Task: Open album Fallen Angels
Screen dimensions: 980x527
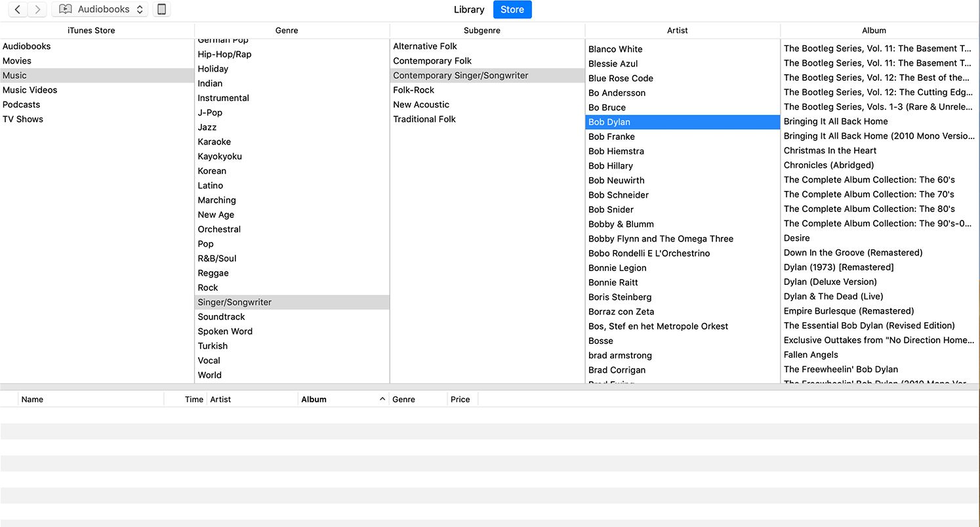Action: [878, 354]
